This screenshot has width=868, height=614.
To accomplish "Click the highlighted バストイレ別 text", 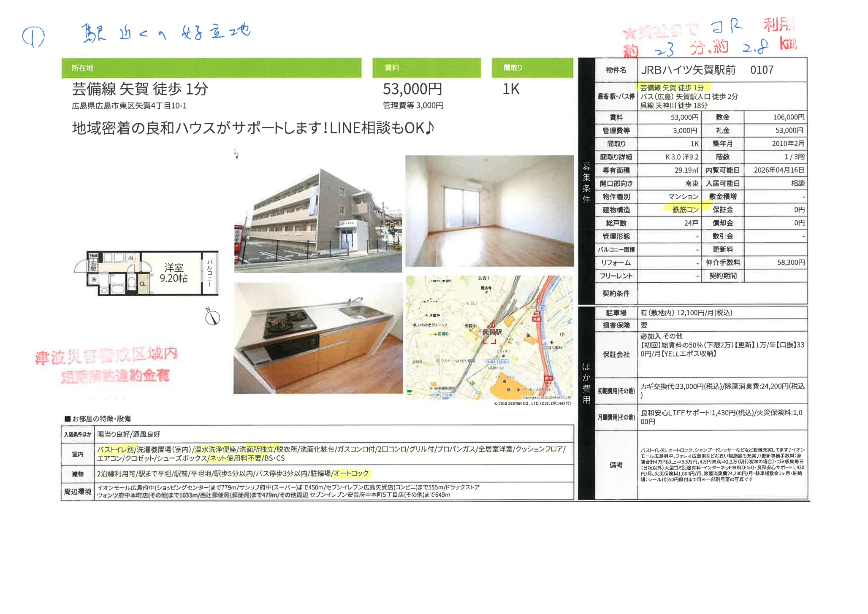I will click(116, 450).
